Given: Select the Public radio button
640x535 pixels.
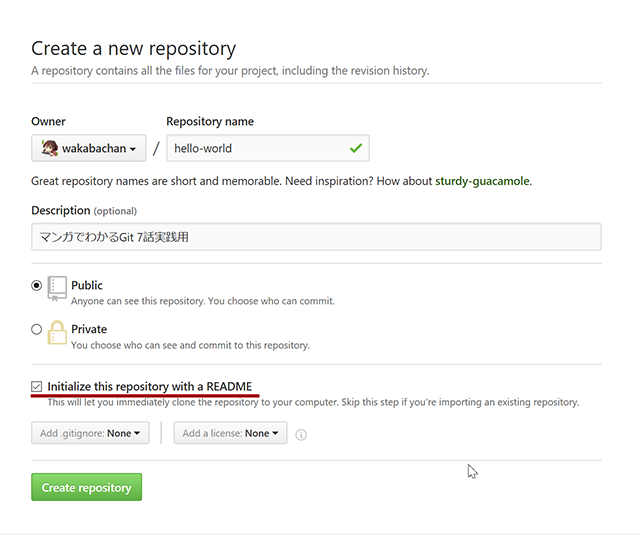Looking at the screenshot, I should pyautogui.click(x=36, y=285).
